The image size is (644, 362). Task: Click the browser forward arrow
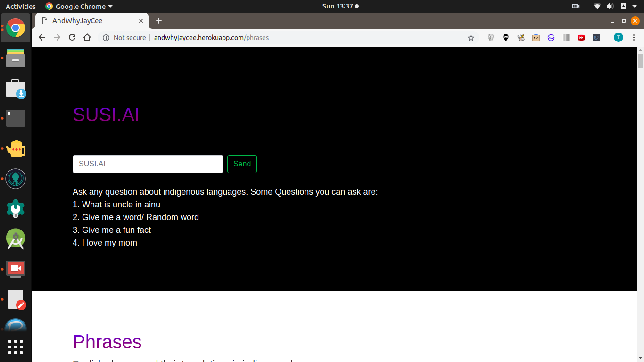[x=57, y=38]
